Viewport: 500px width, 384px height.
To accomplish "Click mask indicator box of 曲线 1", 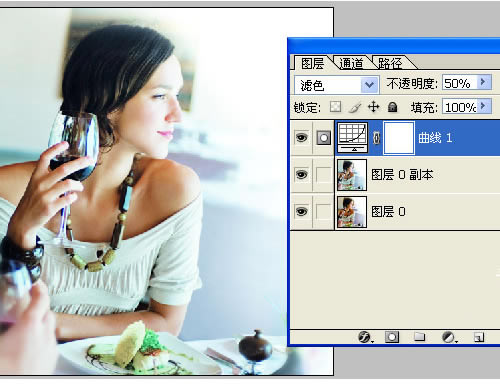I will [x=323, y=137].
